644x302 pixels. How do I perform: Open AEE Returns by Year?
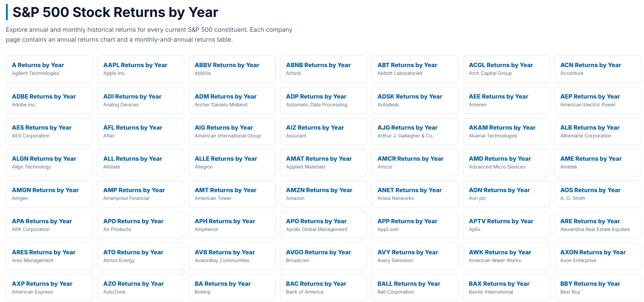(506, 100)
